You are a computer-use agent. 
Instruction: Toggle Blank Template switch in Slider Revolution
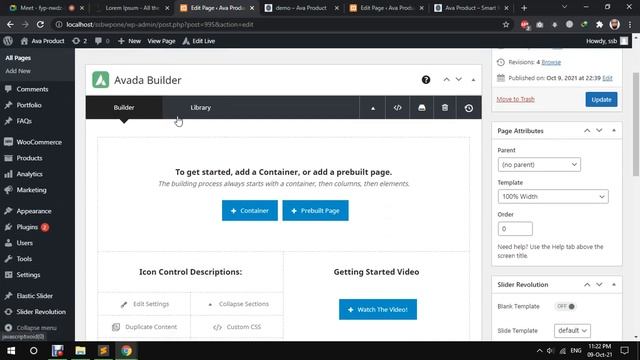click(566, 306)
